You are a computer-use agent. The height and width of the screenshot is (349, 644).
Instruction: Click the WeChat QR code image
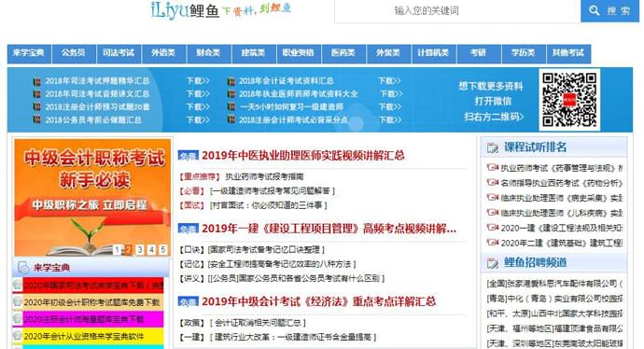click(569, 99)
